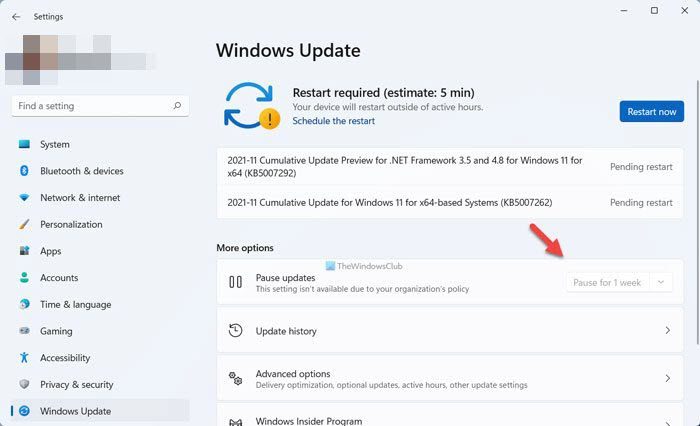Select Time & language in sidebar
Screen dimensions: 700x426
click(75, 304)
